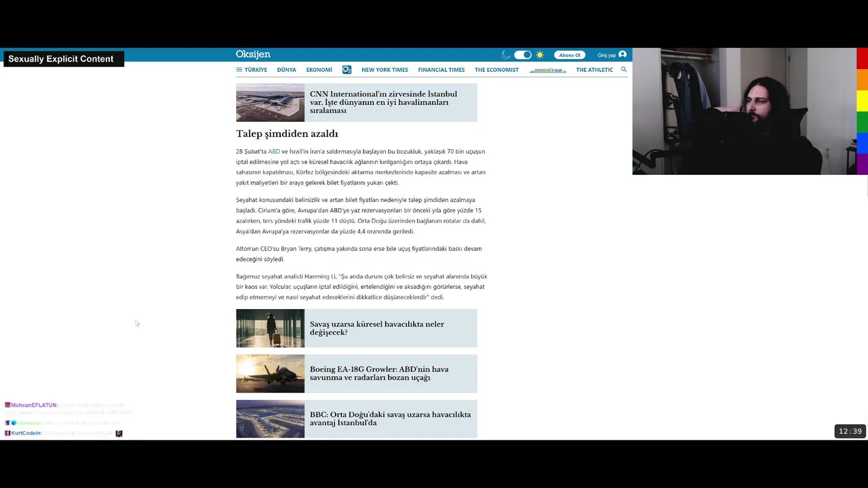Toggle the dark/light theme switch
The width and height of the screenshot is (868, 488).
pyautogui.click(x=523, y=55)
